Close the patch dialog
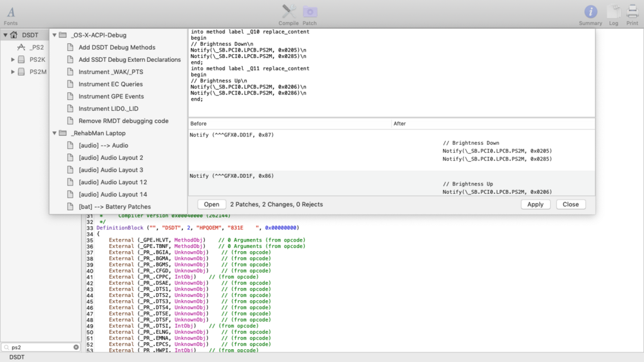The image size is (644, 362). click(x=570, y=204)
